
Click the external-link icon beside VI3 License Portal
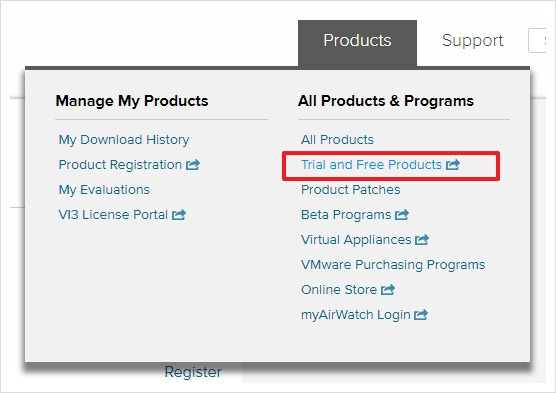(179, 215)
